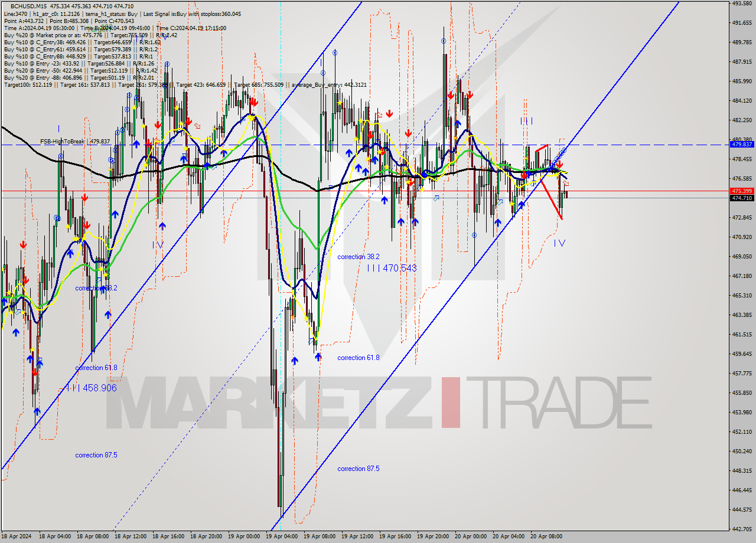Image resolution: width=756 pixels, height=543 pixels.
Task: Click the 472.845 price axis value
Action: [x=742, y=218]
